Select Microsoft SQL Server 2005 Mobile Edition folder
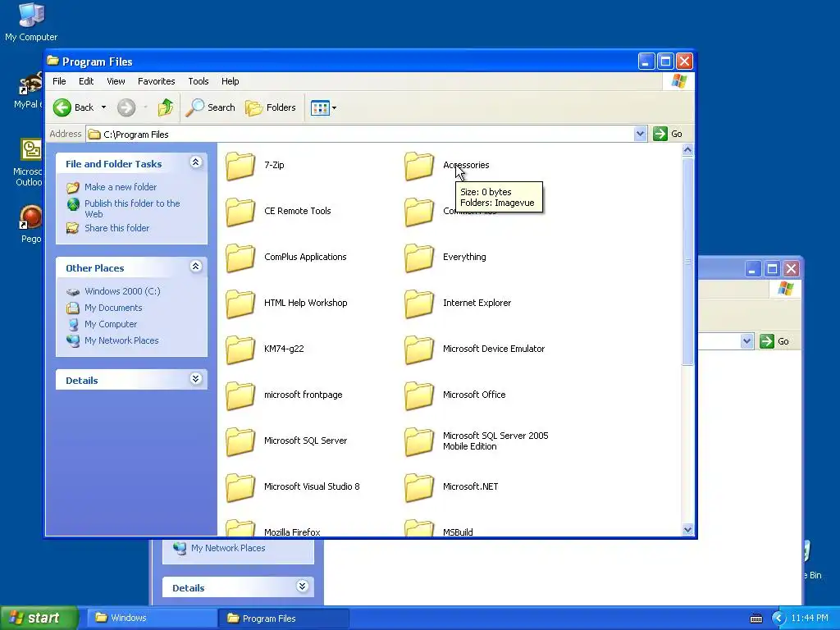840x630 pixels. point(419,442)
